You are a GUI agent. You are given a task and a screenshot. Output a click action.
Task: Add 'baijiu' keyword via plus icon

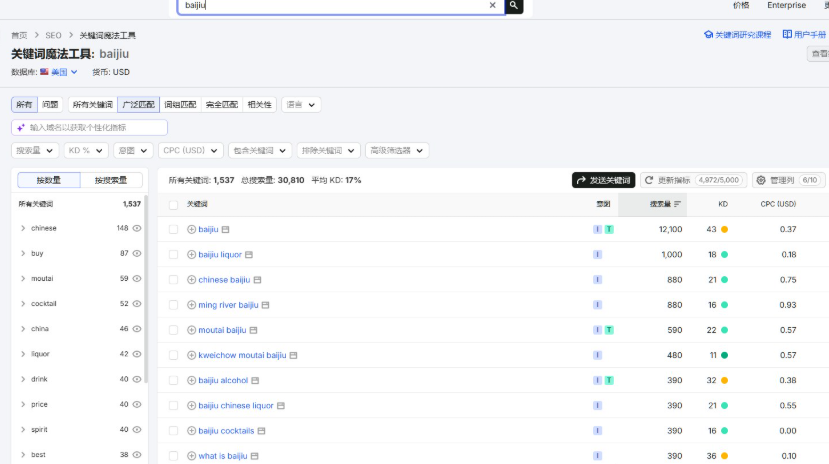pos(191,229)
